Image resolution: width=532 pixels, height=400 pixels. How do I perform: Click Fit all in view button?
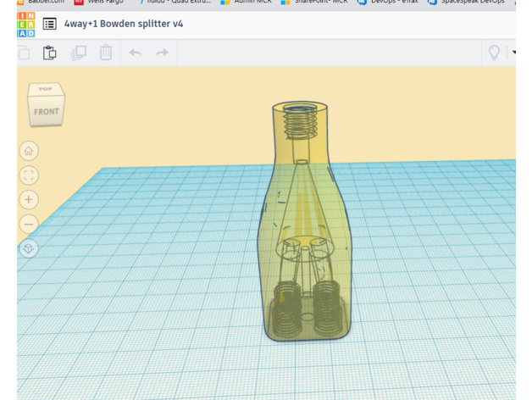29,175
